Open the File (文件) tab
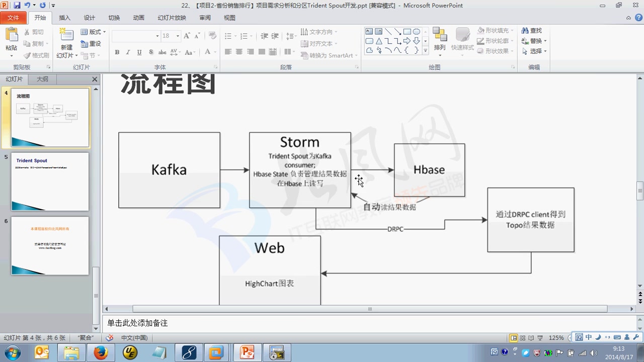The image size is (644, 362). point(14,18)
